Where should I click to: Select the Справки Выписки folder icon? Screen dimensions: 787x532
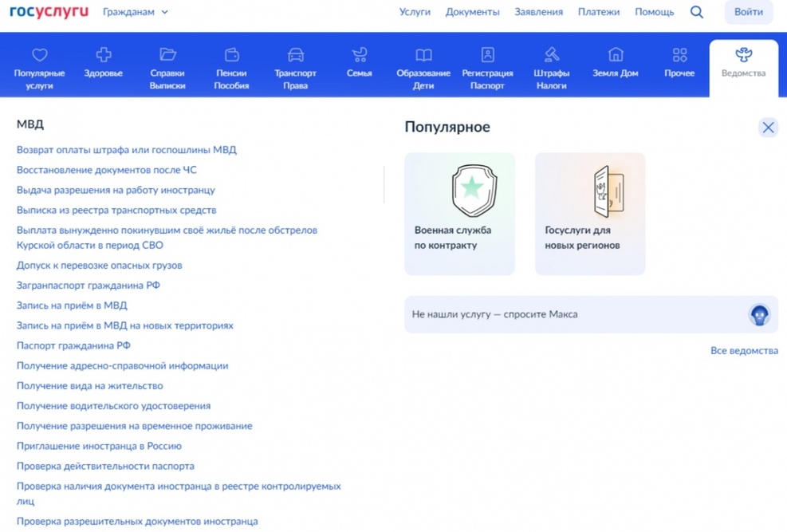(x=167, y=55)
